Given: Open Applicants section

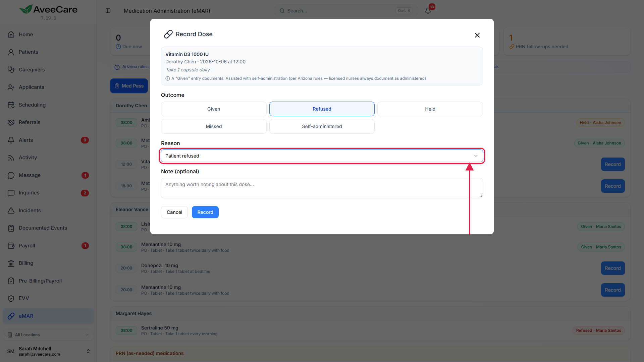Looking at the screenshot, I should point(48,87).
